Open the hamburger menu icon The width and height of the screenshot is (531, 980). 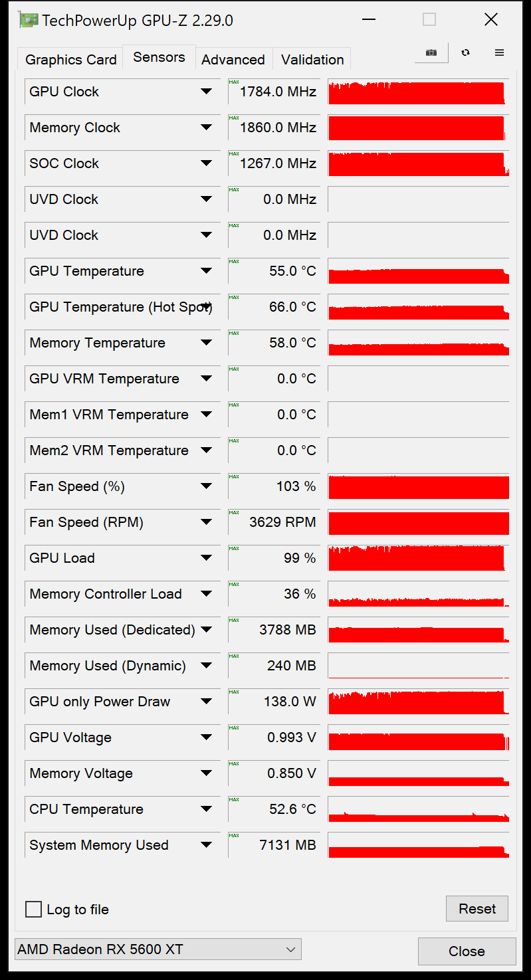(500, 52)
